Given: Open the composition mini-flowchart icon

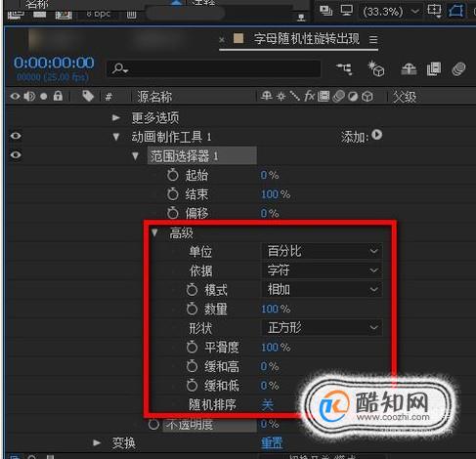Looking at the screenshot, I should pyautogui.click(x=344, y=69).
